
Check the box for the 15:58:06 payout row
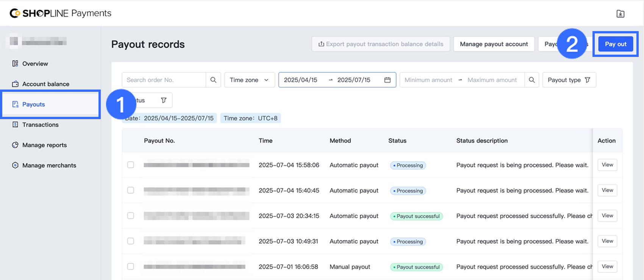coord(131,165)
